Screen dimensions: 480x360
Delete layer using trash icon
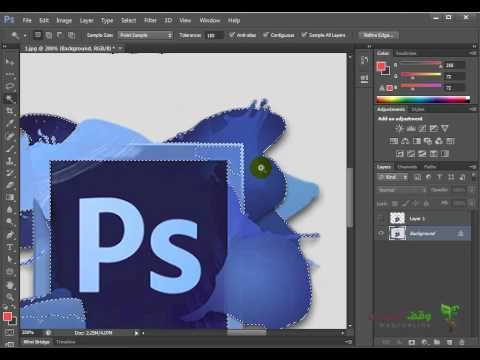click(x=462, y=342)
